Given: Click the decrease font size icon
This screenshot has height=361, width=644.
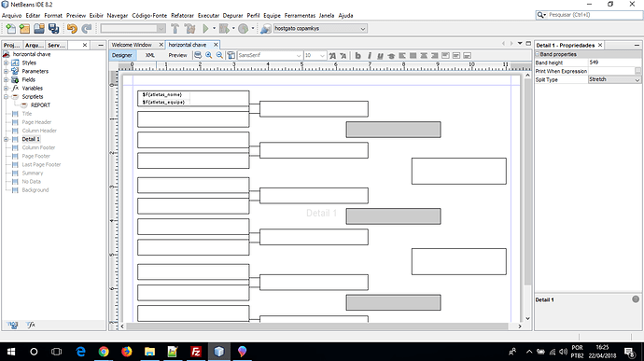Looking at the screenshot, I should (x=343, y=55).
